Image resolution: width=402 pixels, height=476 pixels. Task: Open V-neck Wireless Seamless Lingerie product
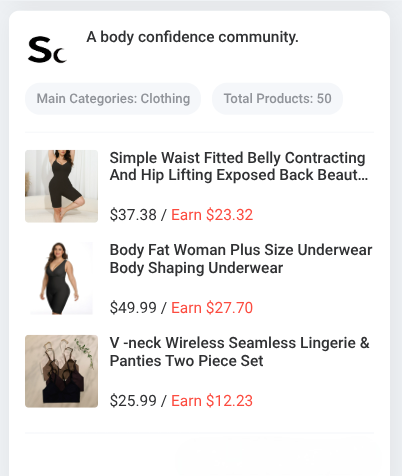[x=239, y=352]
